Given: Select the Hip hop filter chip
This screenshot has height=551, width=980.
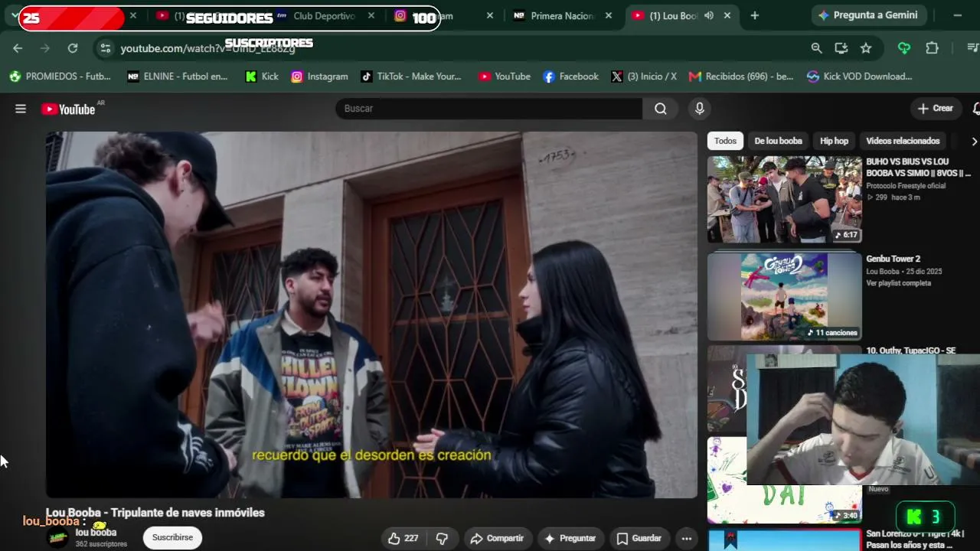Looking at the screenshot, I should (834, 141).
